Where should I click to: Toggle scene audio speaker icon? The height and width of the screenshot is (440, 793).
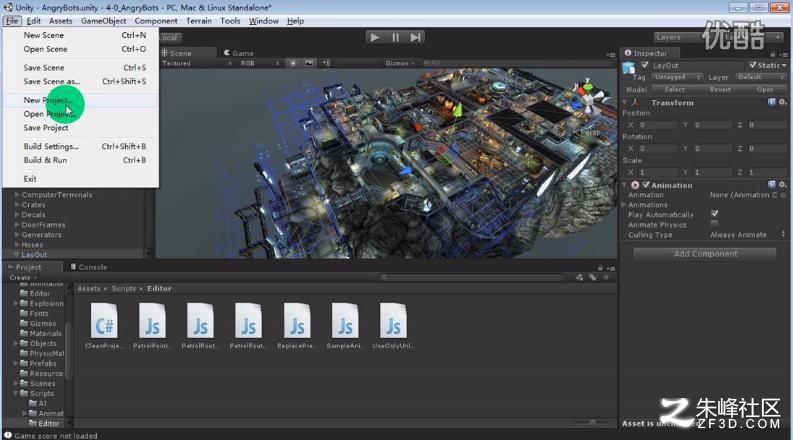click(326, 63)
